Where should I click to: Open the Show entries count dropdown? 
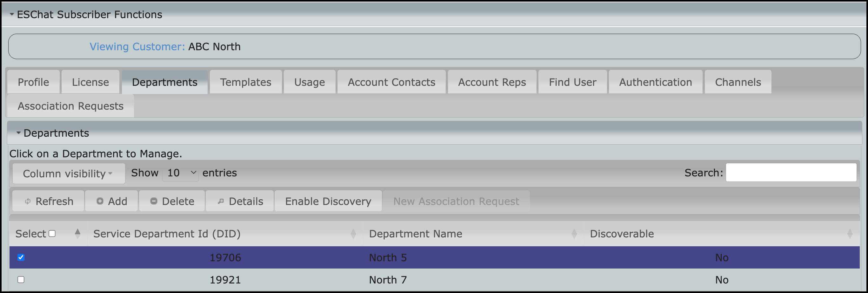[x=181, y=173]
